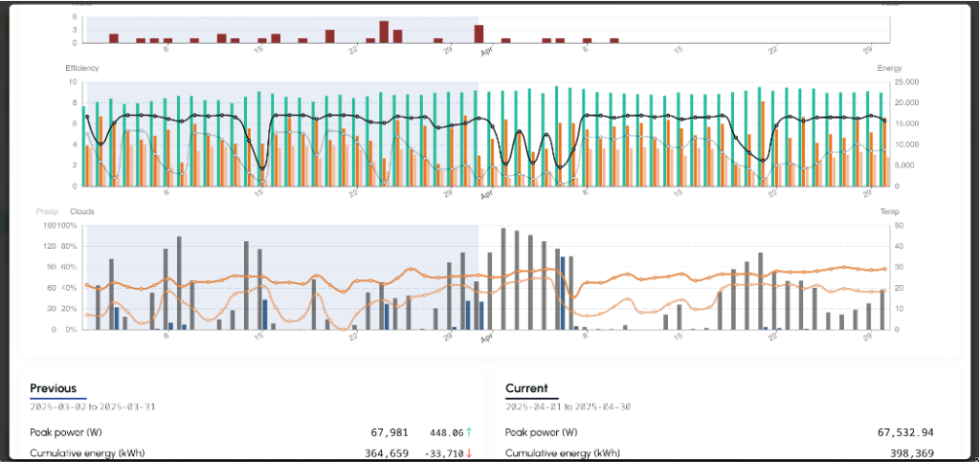Click Apr marker on the efficiency chart axis

485,192
